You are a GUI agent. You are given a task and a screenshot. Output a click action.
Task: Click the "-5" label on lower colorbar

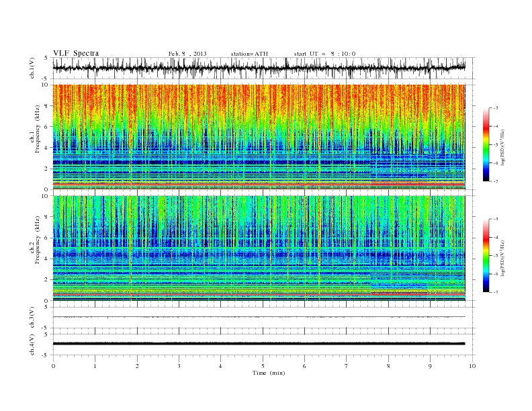click(x=495, y=256)
